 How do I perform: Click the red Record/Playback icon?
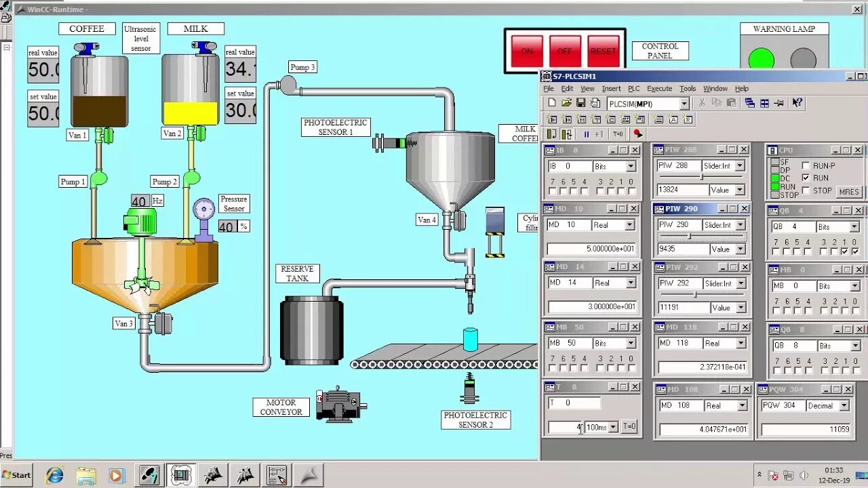coord(638,134)
